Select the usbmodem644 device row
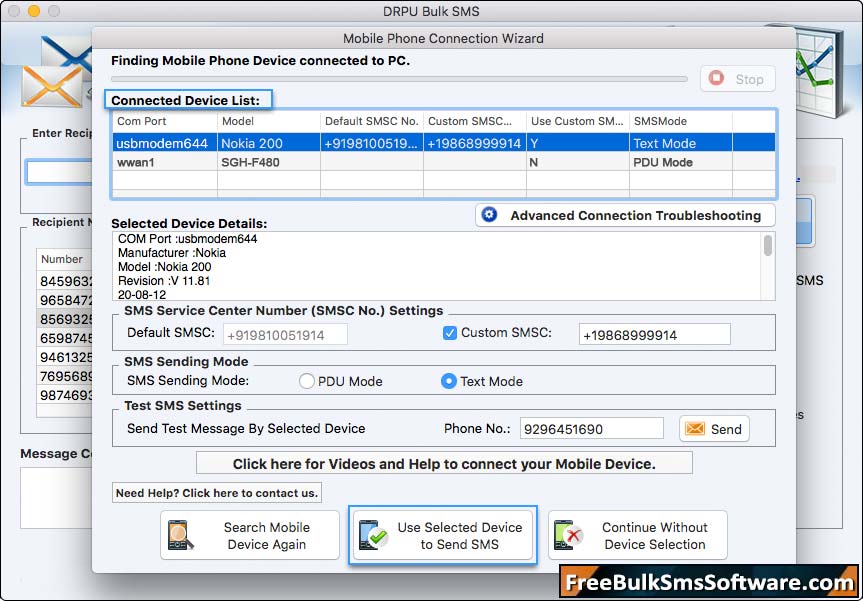 pos(444,143)
